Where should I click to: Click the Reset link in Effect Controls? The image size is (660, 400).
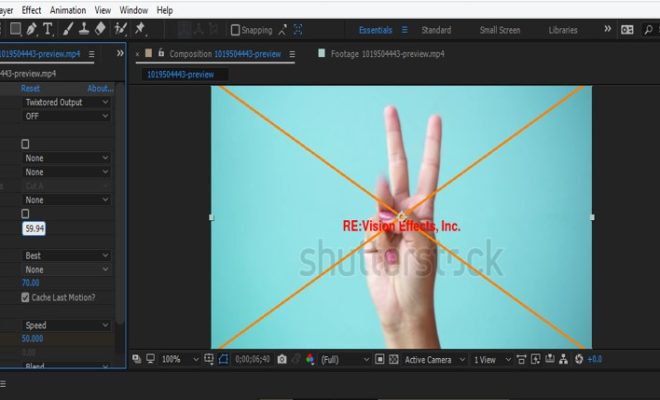[x=30, y=88]
